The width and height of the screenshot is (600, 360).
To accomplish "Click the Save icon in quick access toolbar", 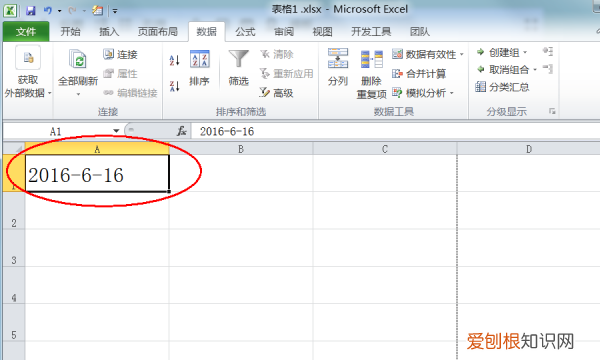I will (31, 11).
